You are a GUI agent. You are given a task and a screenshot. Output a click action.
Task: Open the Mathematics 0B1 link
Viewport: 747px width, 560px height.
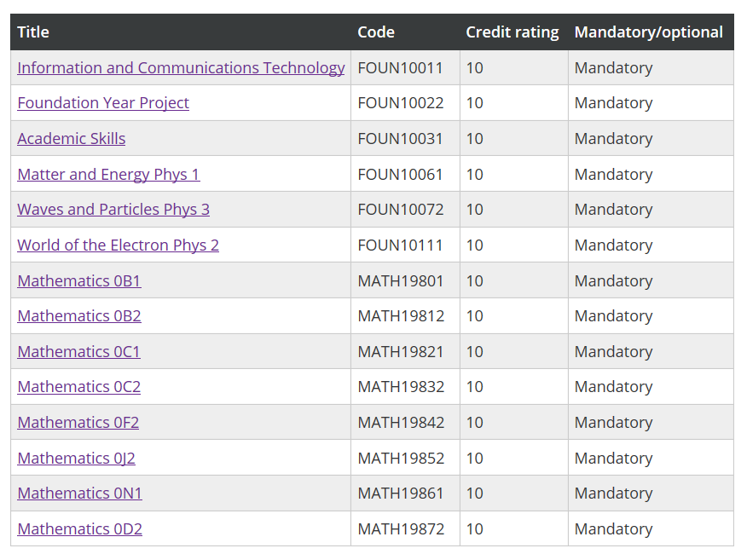click(x=79, y=281)
